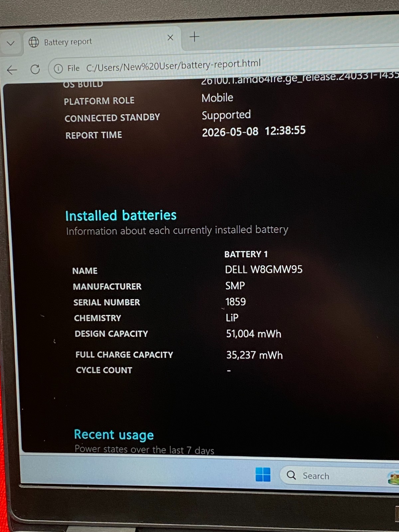Click the Supported connected standby value
Viewport: 399px width, 532px height.
[x=226, y=115]
